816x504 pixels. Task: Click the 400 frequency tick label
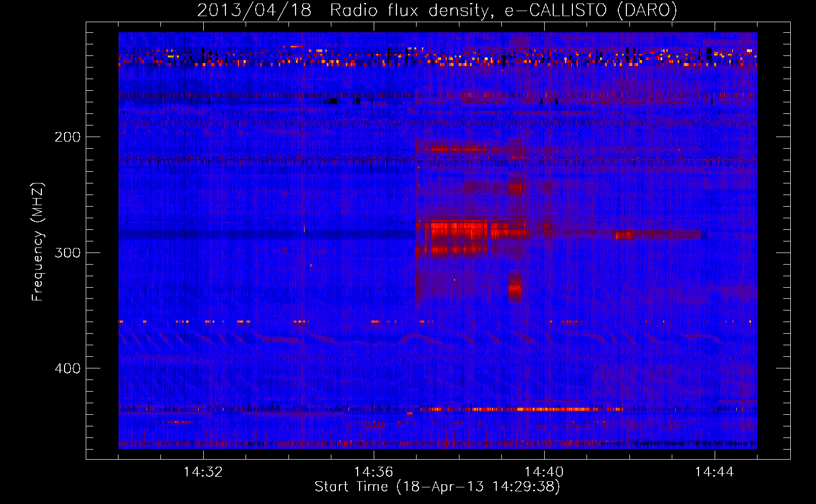68,368
